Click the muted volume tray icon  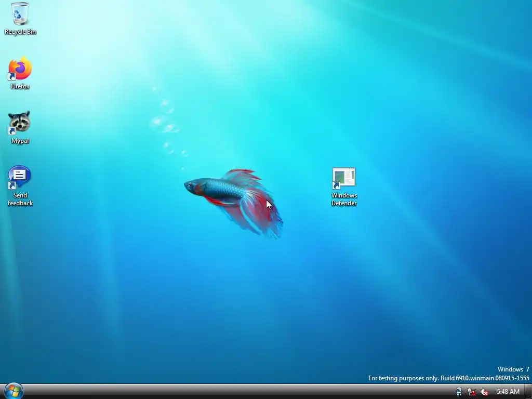click(484, 392)
